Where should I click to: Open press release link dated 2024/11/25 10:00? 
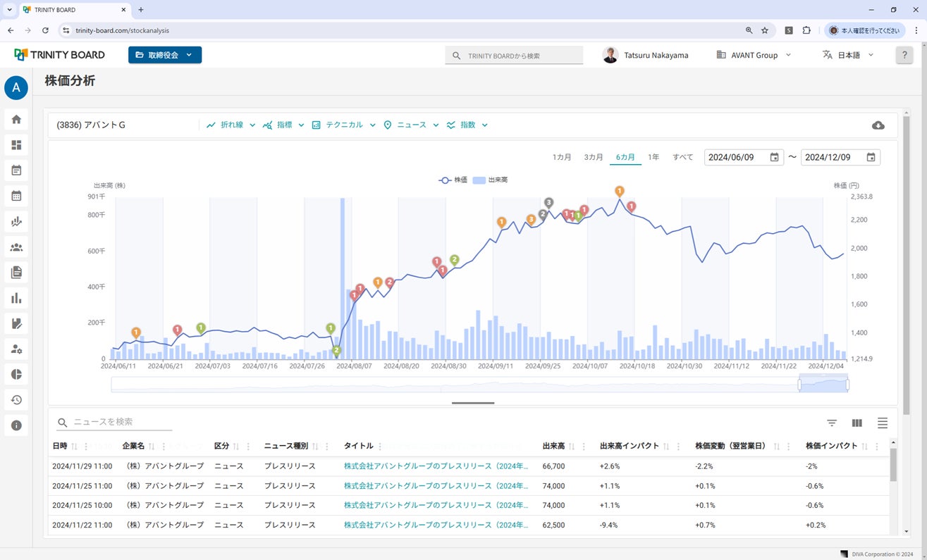(436, 505)
